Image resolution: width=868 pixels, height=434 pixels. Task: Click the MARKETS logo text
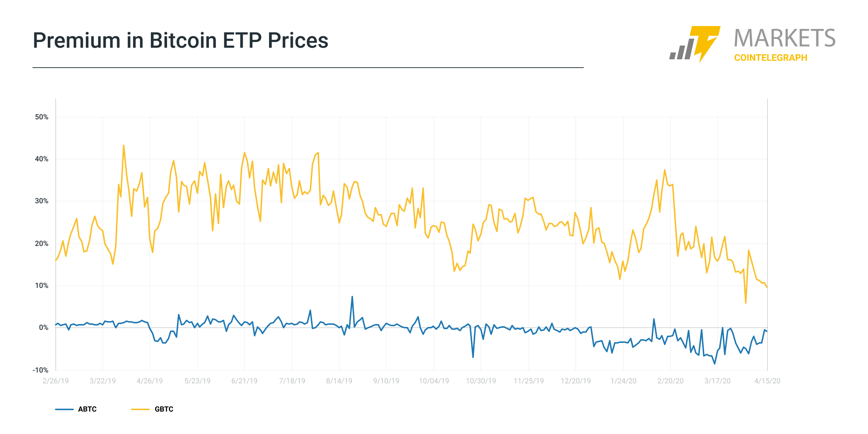[784, 38]
